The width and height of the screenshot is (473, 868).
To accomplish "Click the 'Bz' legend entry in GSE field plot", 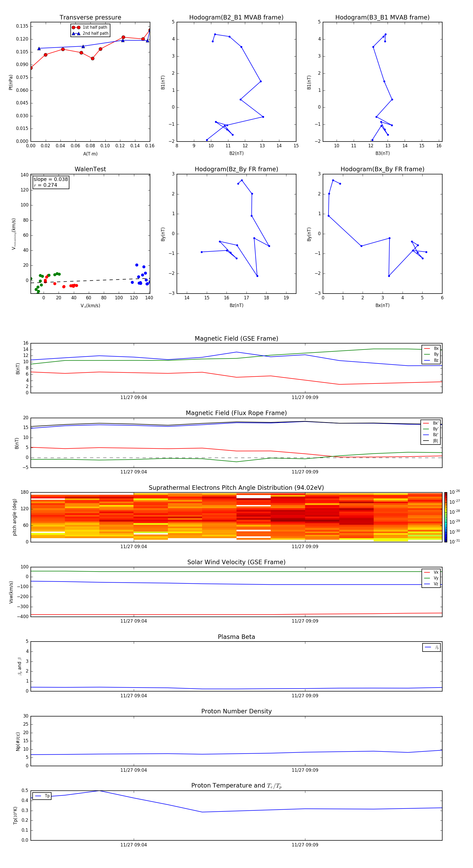I will point(431,361).
